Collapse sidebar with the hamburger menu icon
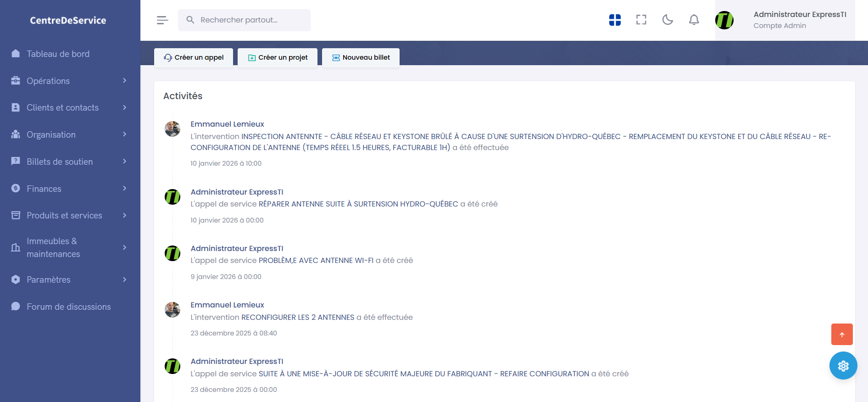Screen dimensions: 868x402 click(x=162, y=20)
